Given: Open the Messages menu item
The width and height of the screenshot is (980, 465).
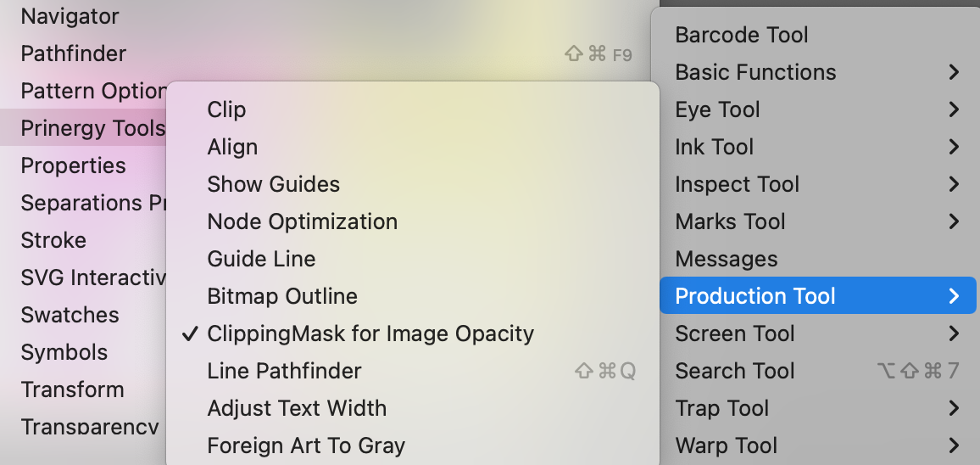Looking at the screenshot, I should pyautogui.click(x=726, y=259).
